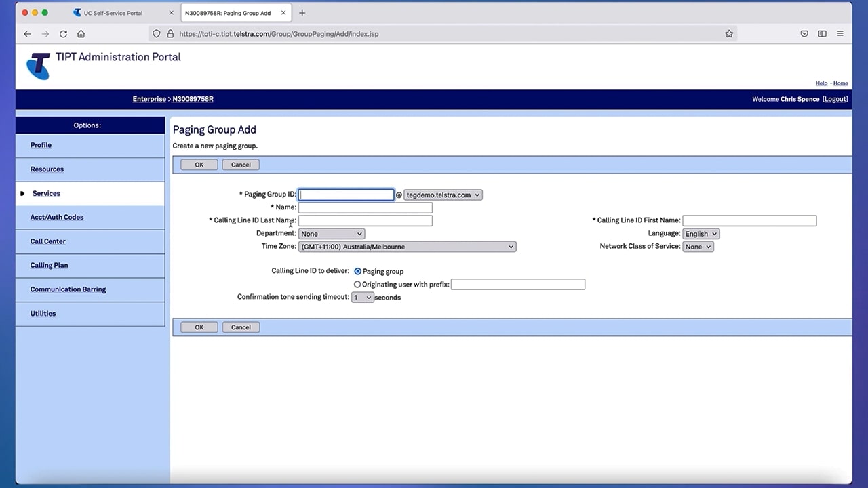The height and width of the screenshot is (488, 868).
Task: Open the tegdemo.telstra.com domain dropdown
Action: [x=443, y=195]
